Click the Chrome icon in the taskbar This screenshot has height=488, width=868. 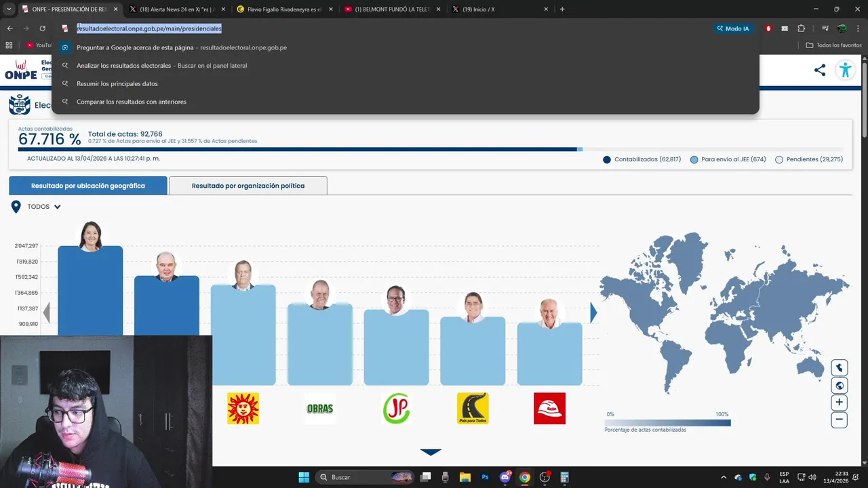(524, 477)
